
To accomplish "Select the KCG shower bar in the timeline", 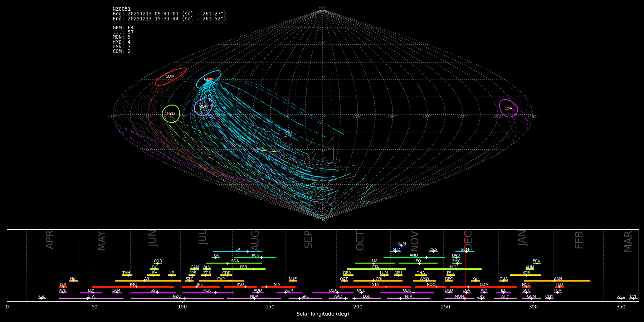I will click(255, 257).
